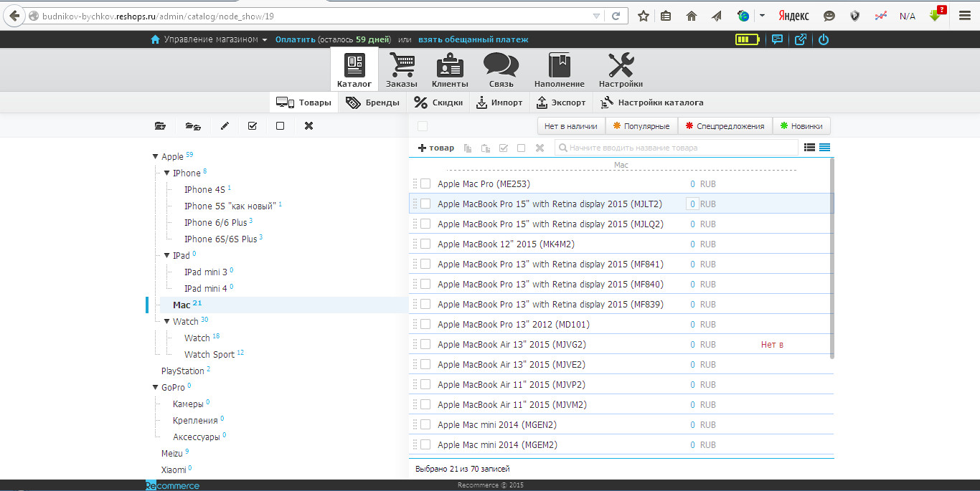Switch to detailed list view icon
Viewport: 980px width, 491px height.
[825, 148]
